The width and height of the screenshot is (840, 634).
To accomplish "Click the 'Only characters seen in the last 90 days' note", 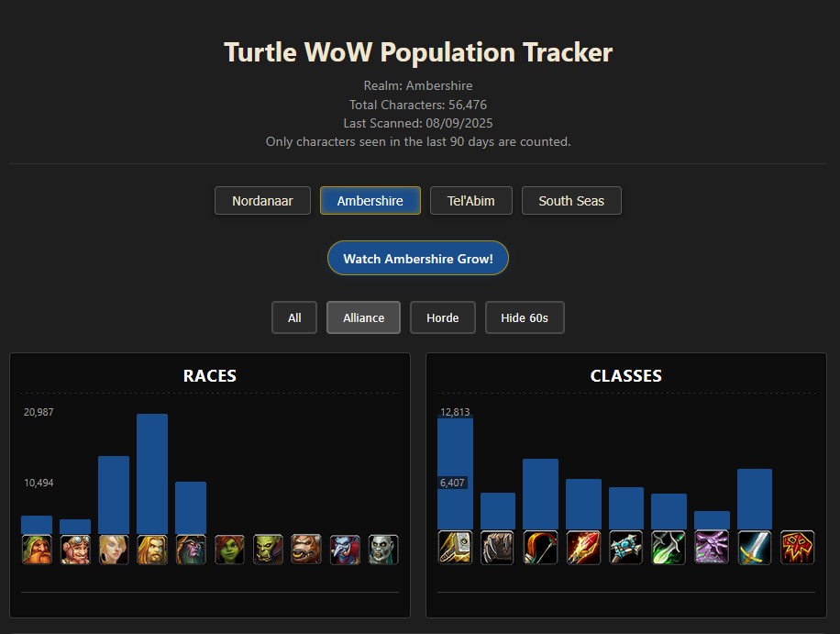I will pos(418,142).
